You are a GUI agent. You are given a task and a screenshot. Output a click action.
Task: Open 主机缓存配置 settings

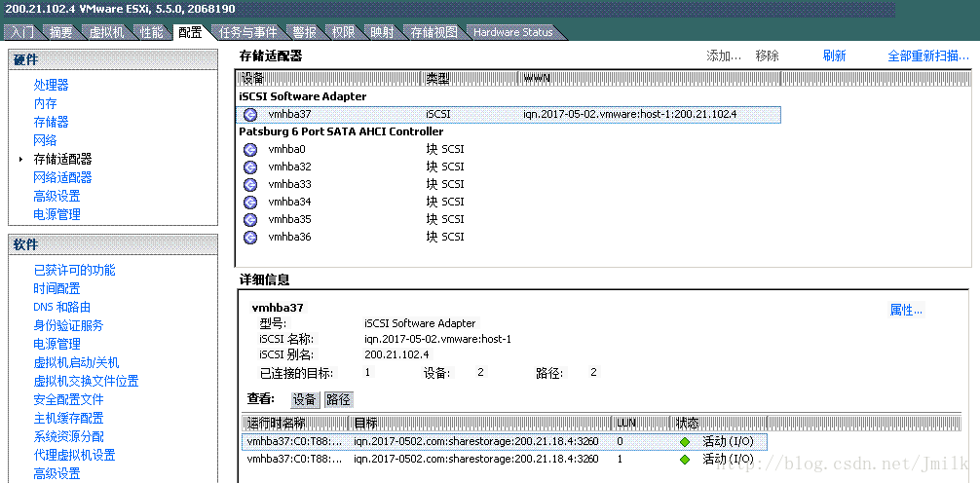point(69,418)
